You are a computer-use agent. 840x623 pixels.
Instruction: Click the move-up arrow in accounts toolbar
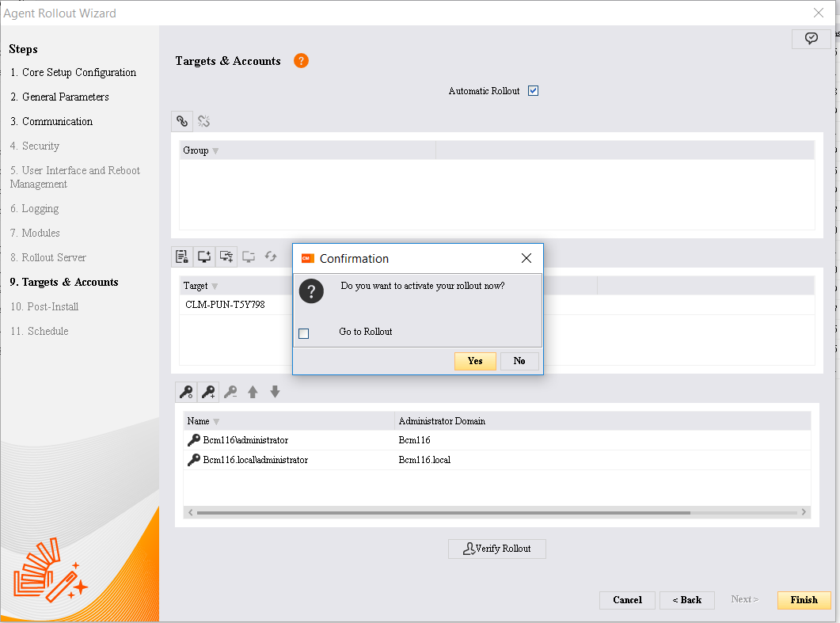click(253, 392)
